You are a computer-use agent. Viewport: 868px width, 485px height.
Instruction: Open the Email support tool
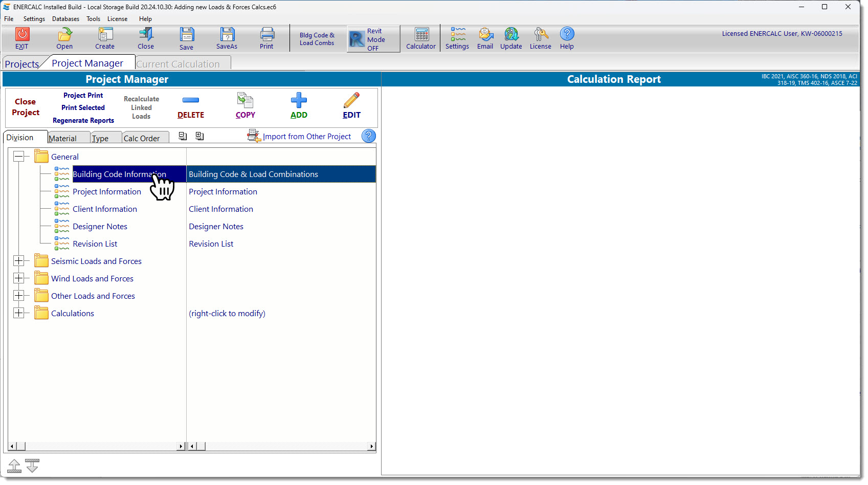pyautogui.click(x=485, y=38)
